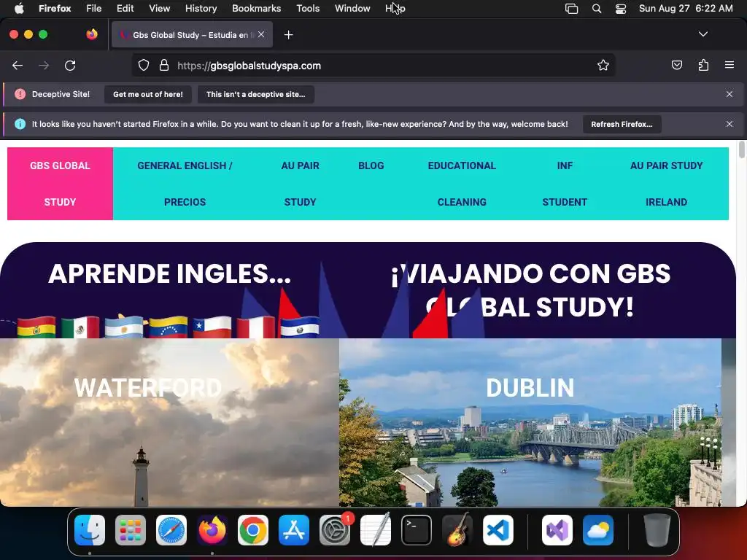Image resolution: width=747 pixels, height=560 pixels.
Task: Open the INF STUDENT nav link
Action: click(x=565, y=184)
